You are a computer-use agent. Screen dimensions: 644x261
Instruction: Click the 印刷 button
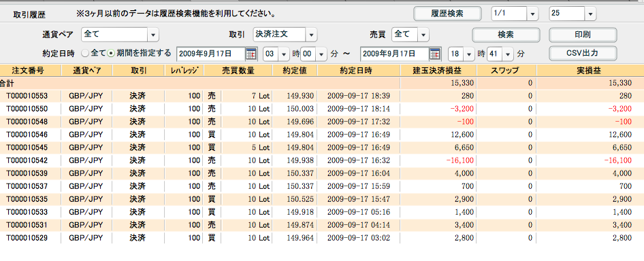coord(583,35)
